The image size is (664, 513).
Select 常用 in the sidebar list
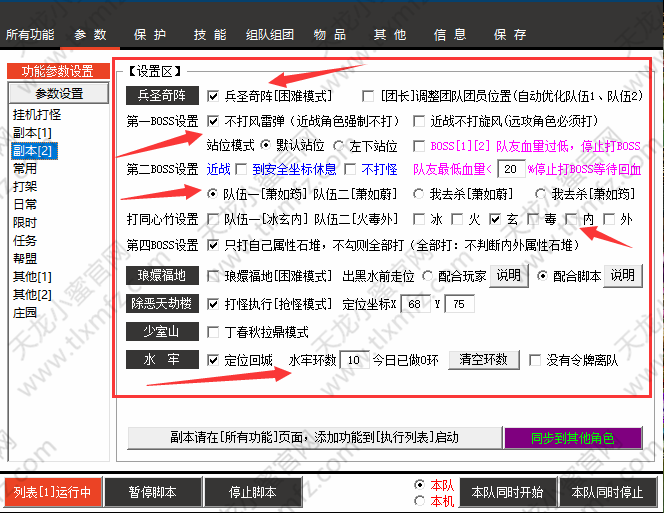tap(25, 169)
